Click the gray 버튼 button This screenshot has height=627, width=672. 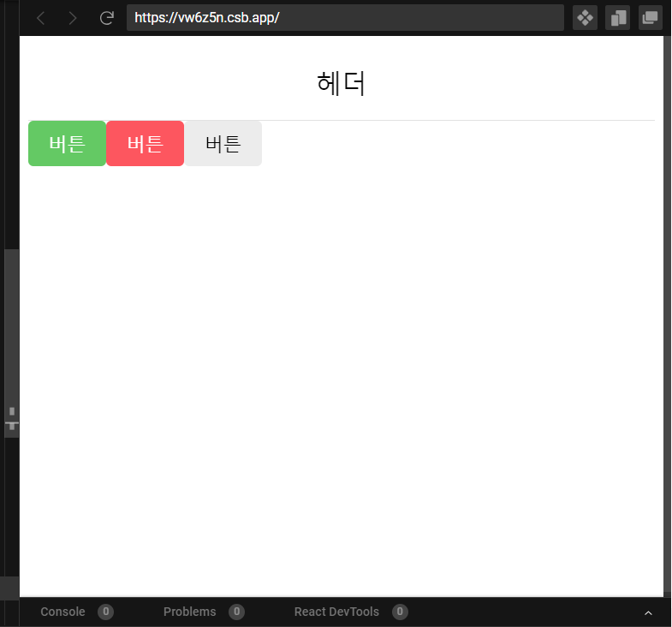pos(223,143)
